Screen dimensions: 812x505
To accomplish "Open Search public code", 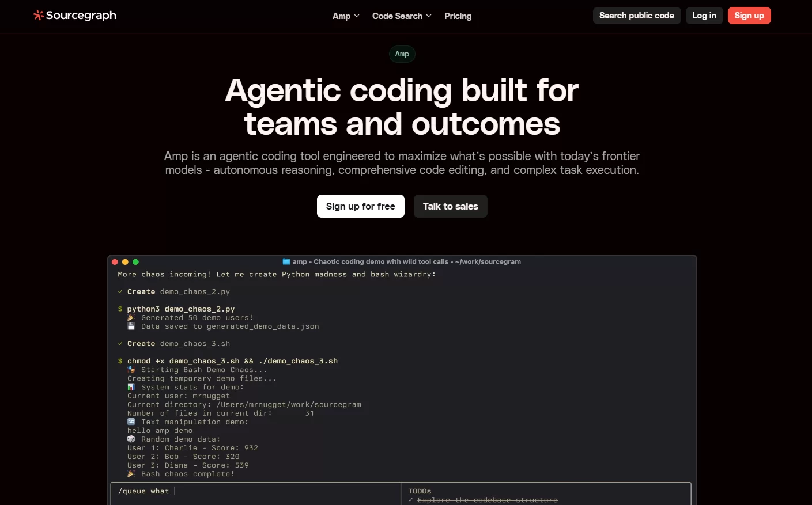I will 636,16.
